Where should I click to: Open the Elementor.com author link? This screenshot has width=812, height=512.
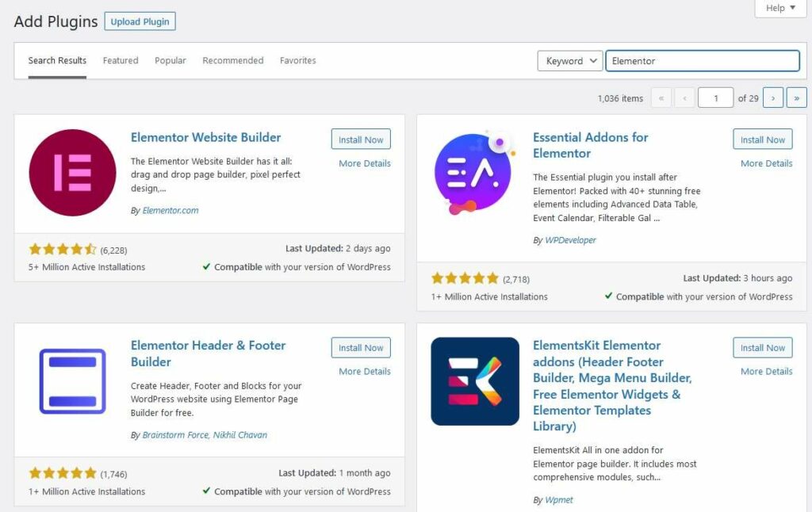170,210
